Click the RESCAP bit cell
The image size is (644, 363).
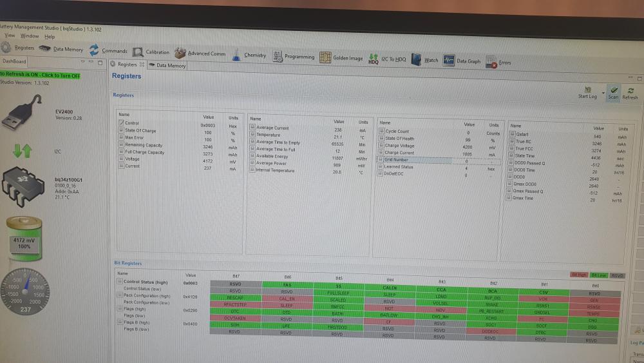[x=235, y=297]
